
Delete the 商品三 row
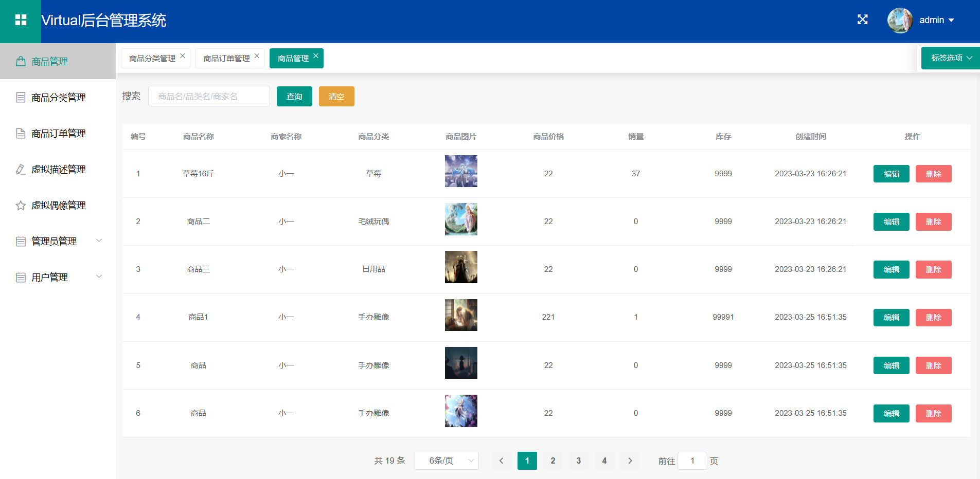[x=933, y=269]
